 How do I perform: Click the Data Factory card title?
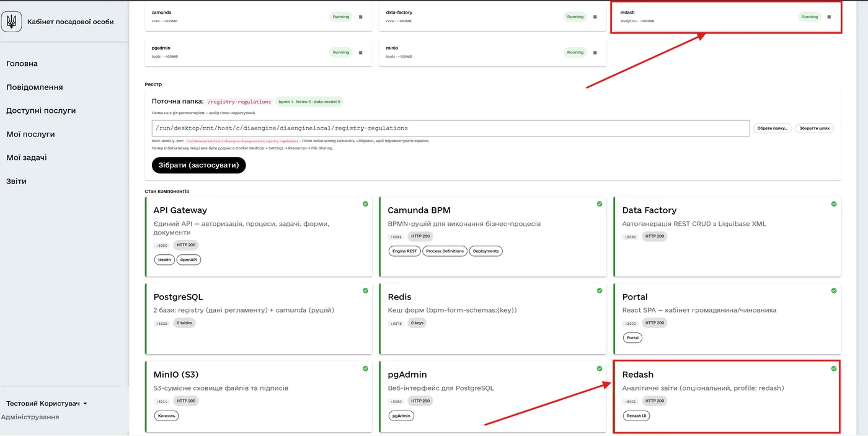coord(649,210)
